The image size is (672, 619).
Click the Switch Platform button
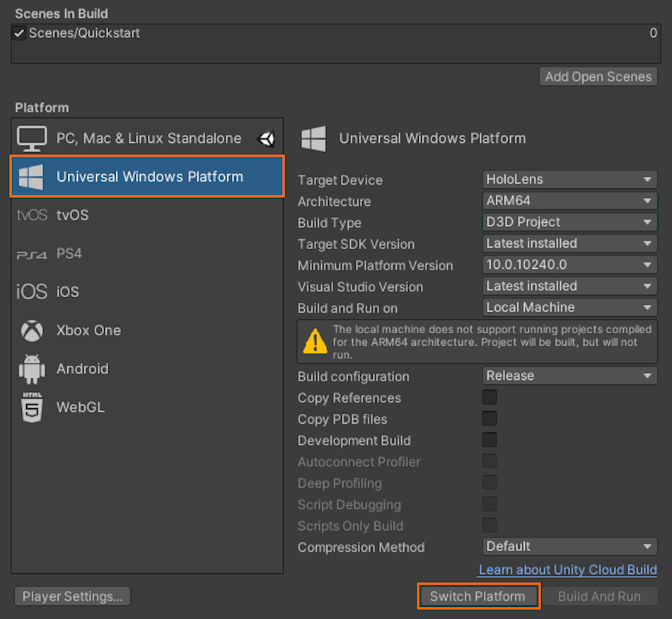477,596
